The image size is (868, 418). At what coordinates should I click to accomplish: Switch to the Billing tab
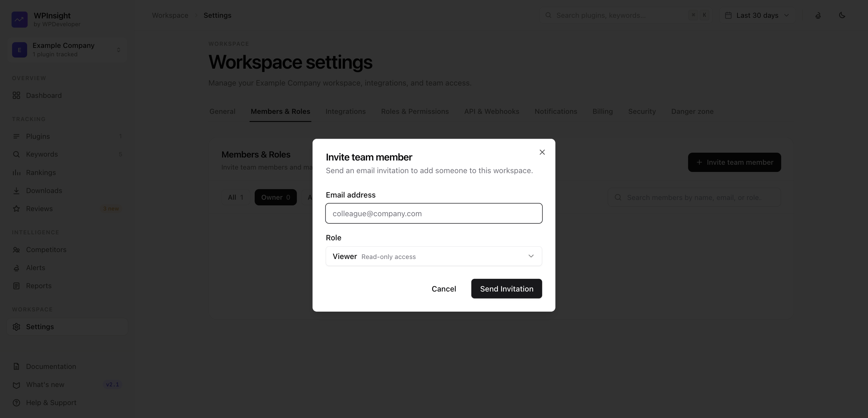[x=602, y=111]
